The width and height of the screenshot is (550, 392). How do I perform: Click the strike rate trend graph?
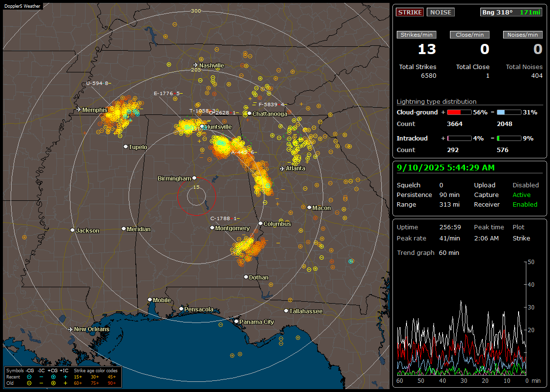(x=462, y=318)
